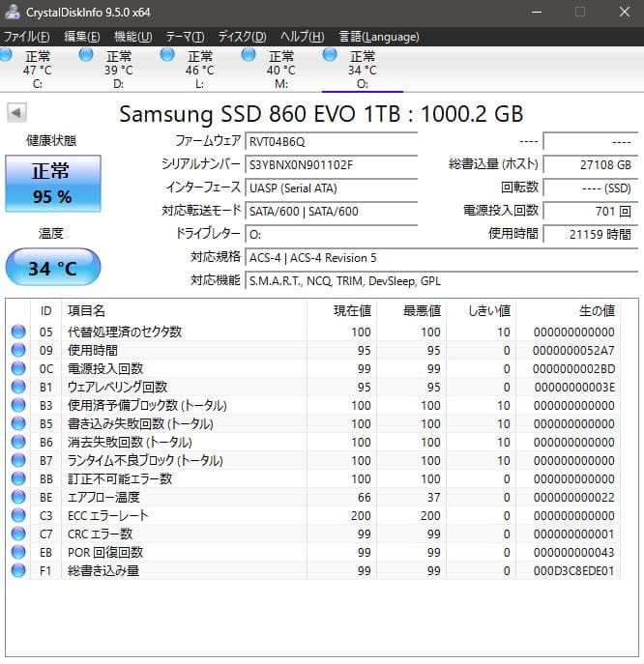Click status icon for ID B6 row
The width and height of the screenshot is (644, 664).
18,442
